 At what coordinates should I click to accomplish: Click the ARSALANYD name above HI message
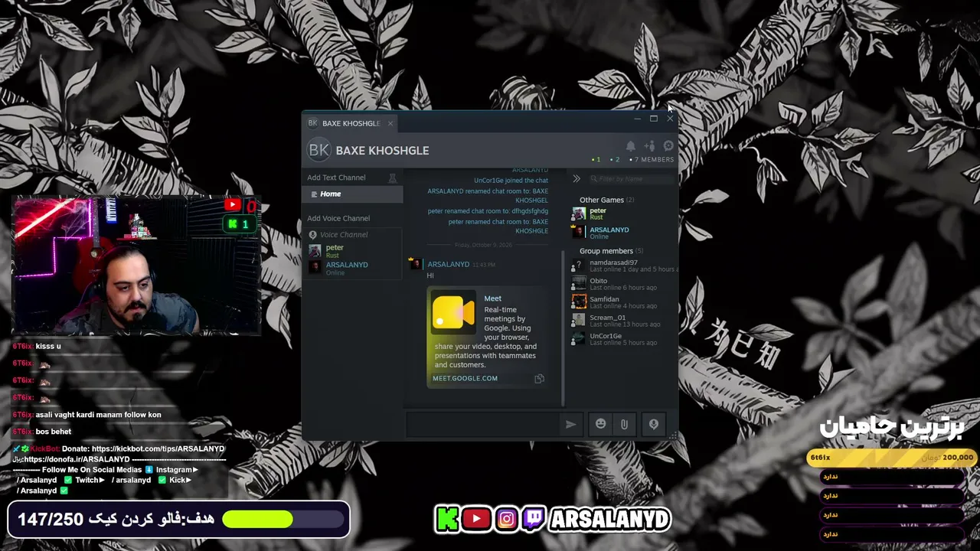448,265
